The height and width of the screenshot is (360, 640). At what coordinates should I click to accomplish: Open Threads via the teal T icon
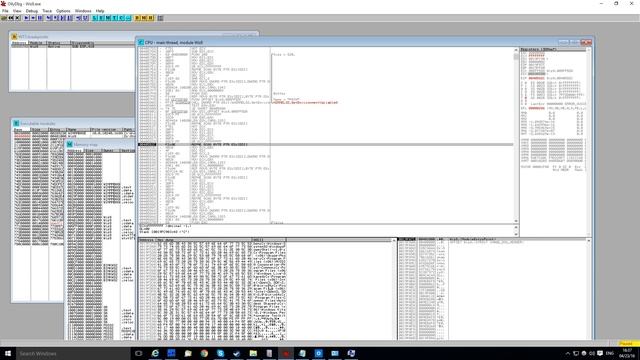click(115, 18)
